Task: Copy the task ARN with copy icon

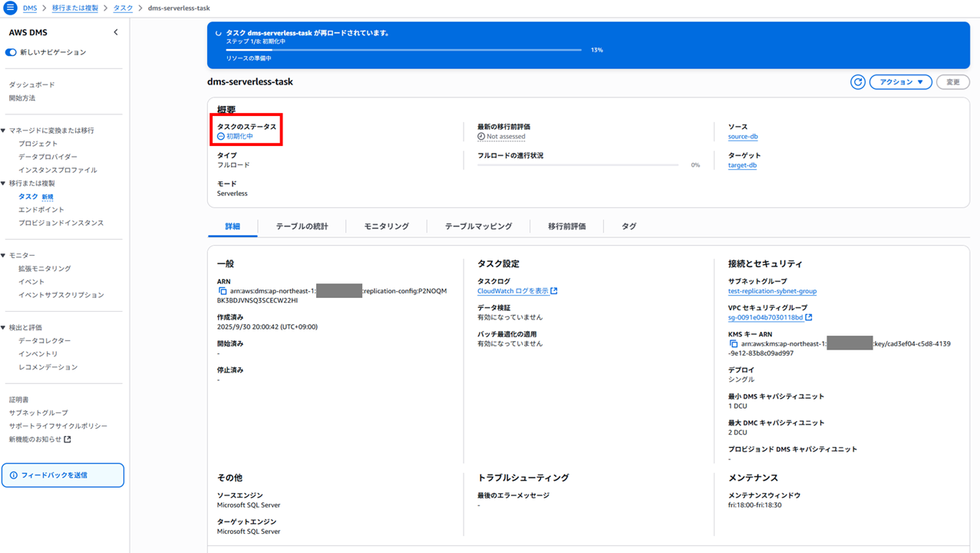Action: coord(223,291)
